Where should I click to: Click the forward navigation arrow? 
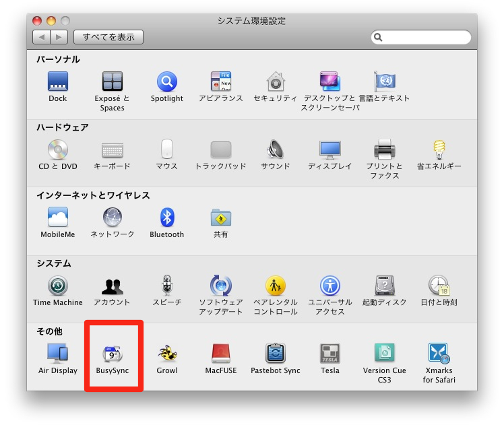(x=59, y=37)
